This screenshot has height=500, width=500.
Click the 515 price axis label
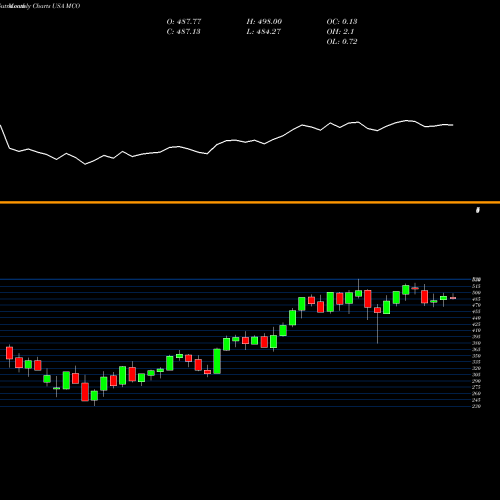coord(476,286)
